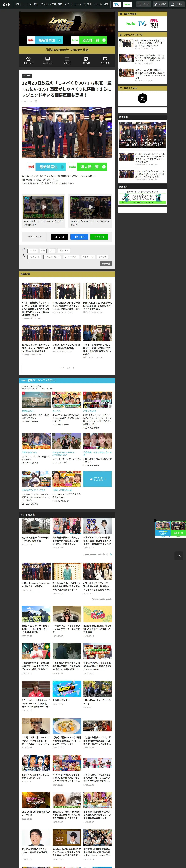The image size is (186, 868).
Task: Select the ネプチューン tag
Action: point(34,257)
